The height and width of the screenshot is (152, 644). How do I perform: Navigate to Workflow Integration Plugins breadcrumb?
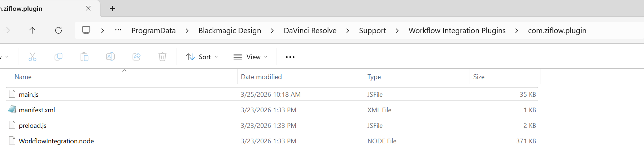click(457, 31)
